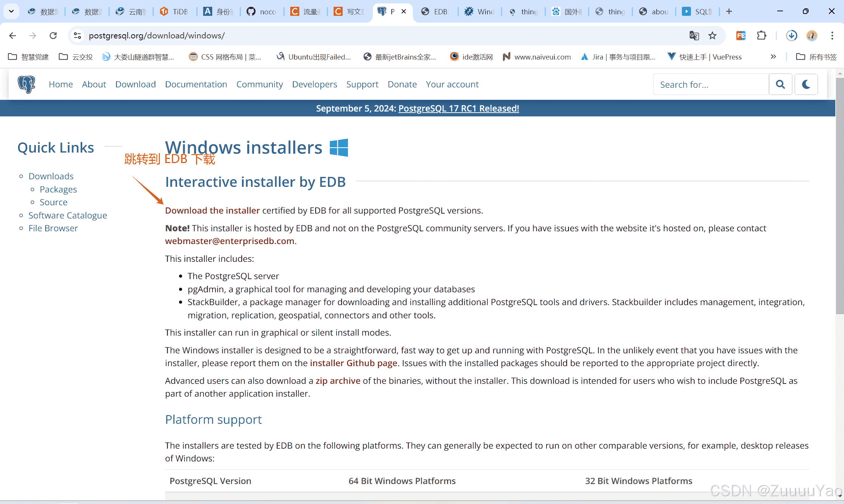Open the VuePress 快速上手 bookmark

click(x=705, y=57)
